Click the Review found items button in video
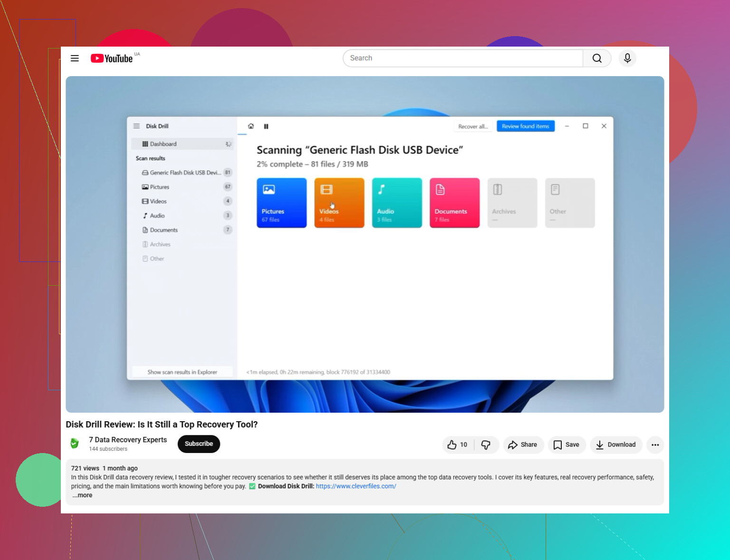The image size is (730, 560). [x=526, y=126]
